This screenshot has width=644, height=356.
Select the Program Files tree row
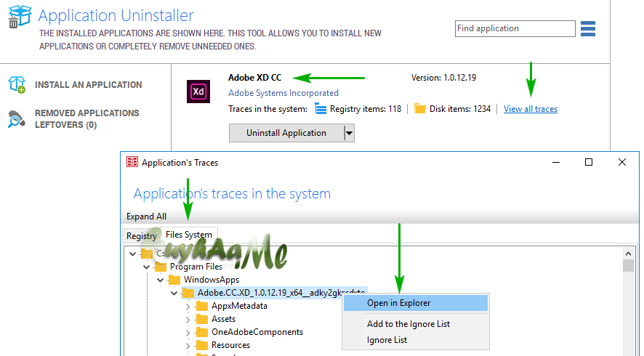coord(196,267)
